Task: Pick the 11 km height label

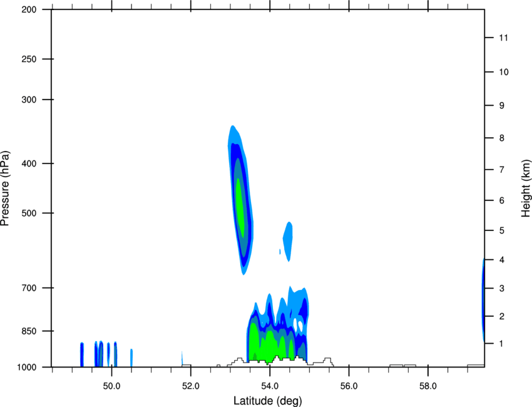Action: (503, 38)
